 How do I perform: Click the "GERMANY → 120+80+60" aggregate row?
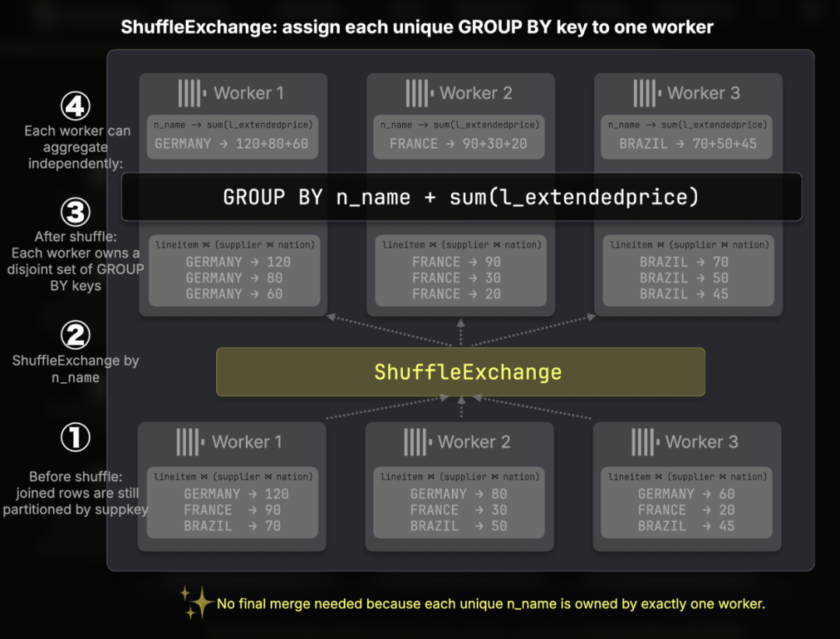pos(232,144)
